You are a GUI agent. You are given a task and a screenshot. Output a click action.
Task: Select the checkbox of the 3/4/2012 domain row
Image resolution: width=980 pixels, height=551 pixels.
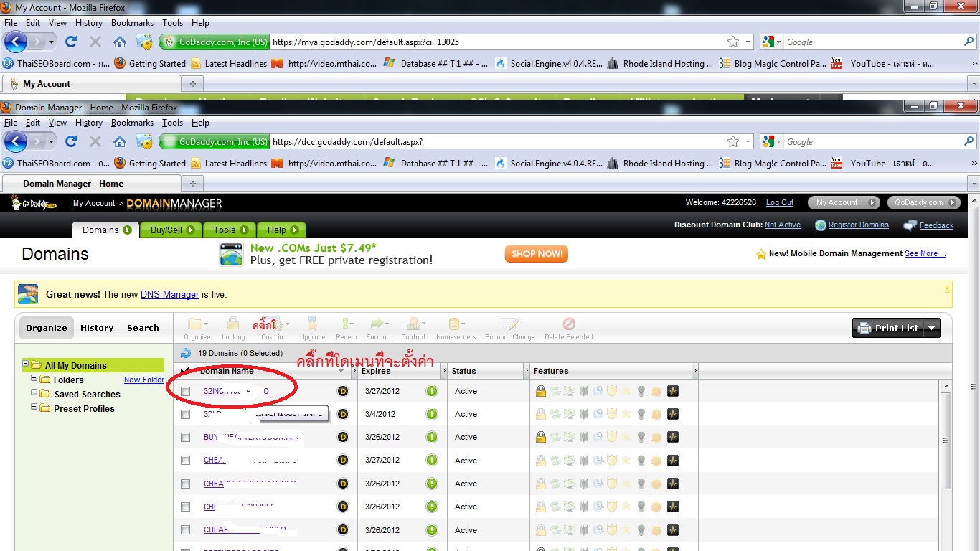tap(186, 414)
